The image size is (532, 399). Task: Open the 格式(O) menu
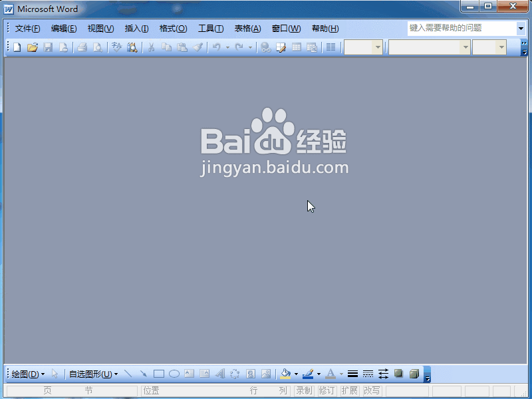tap(173, 29)
